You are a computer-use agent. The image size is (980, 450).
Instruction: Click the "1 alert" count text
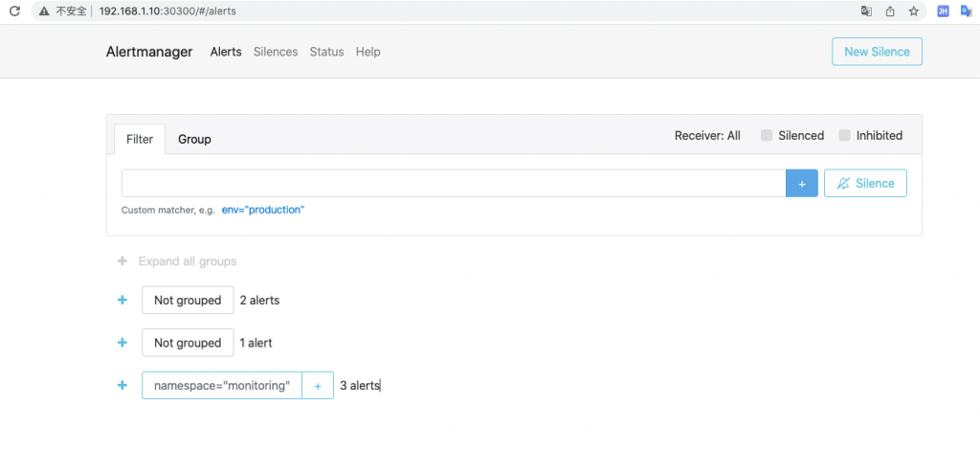(x=256, y=343)
